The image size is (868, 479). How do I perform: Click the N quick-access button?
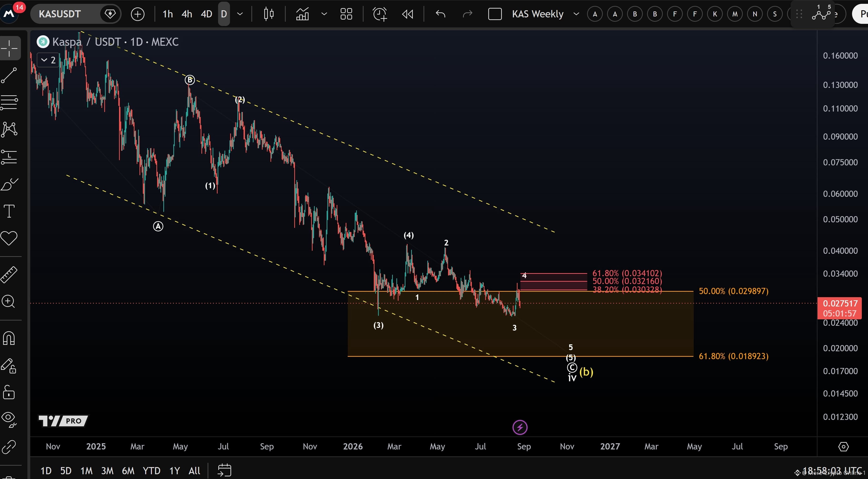[x=755, y=14]
